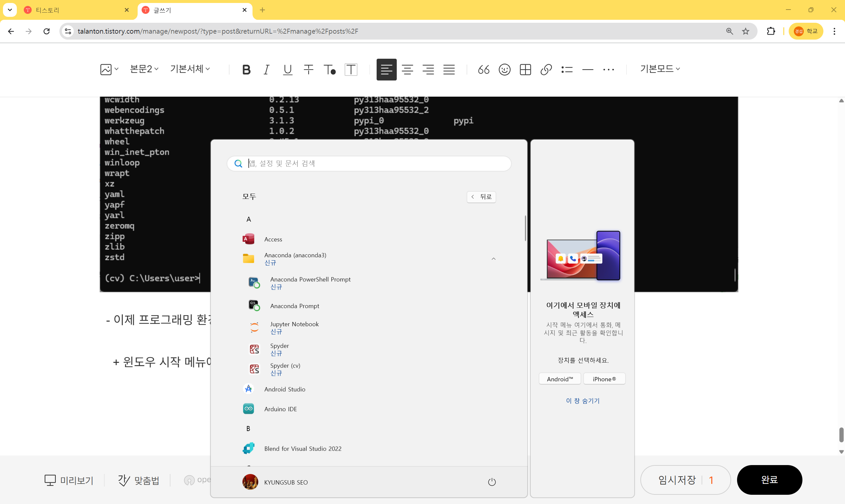Open Anaconda Prompt from start menu
This screenshot has width=845, height=504.
click(x=294, y=306)
